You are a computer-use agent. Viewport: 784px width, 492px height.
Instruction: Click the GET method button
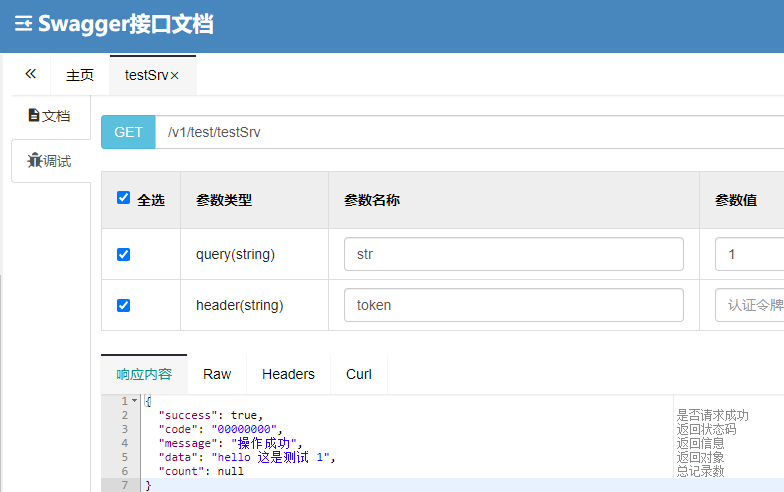pos(128,132)
